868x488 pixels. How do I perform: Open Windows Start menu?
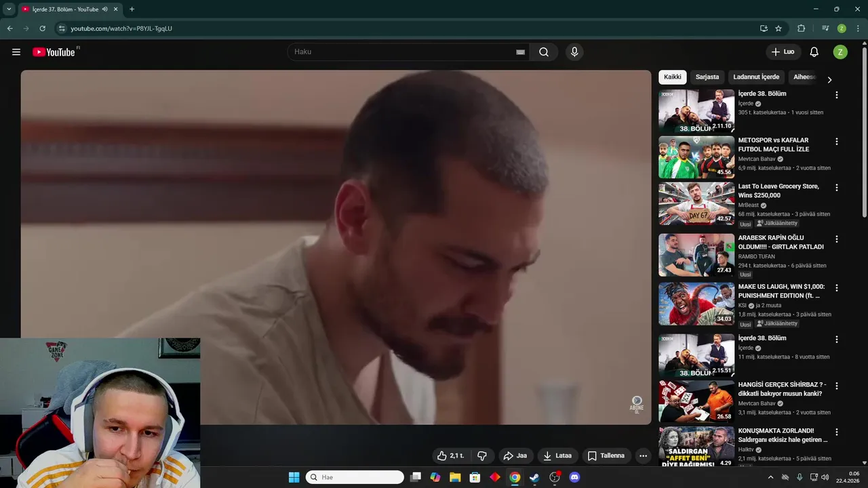(294, 477)
